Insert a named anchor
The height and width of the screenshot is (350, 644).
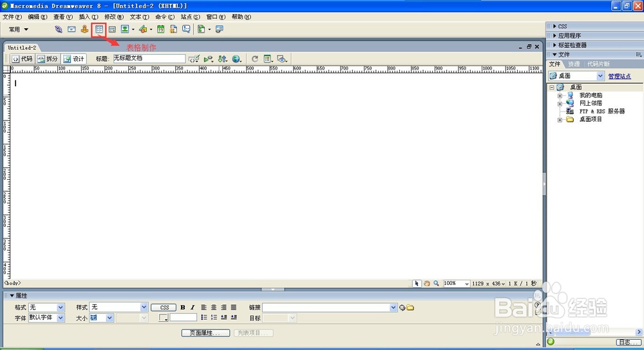pyautogui.click(x=84, y=29)
